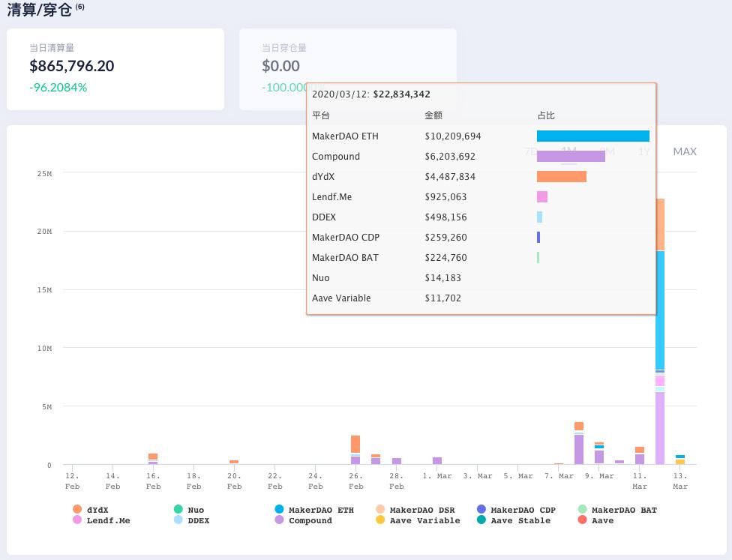Screen dimensions: 732x560
Task: Show or hide Aave Stable series
Action: (x=481, y=520)
